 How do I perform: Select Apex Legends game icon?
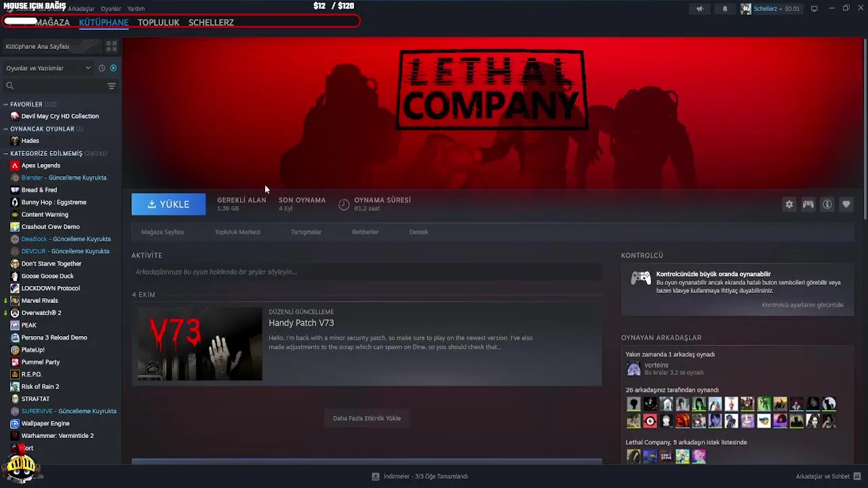click(15, 165)
